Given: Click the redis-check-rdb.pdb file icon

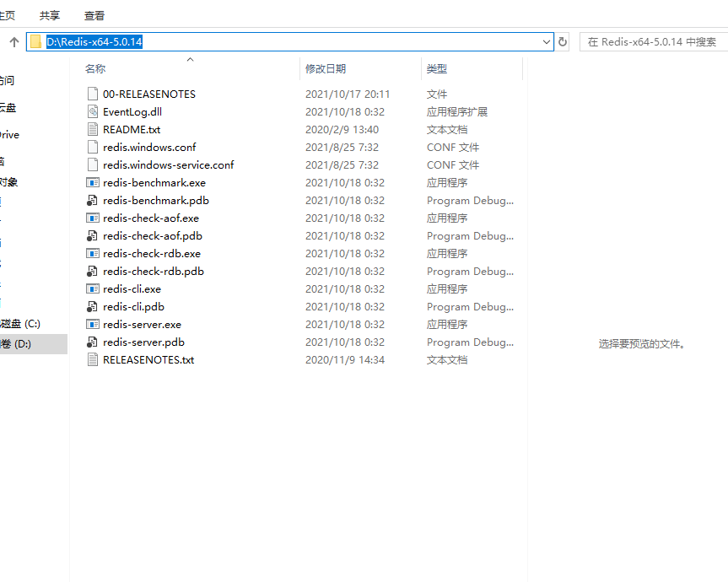Looking at the screenshot, I should point(93,271).
